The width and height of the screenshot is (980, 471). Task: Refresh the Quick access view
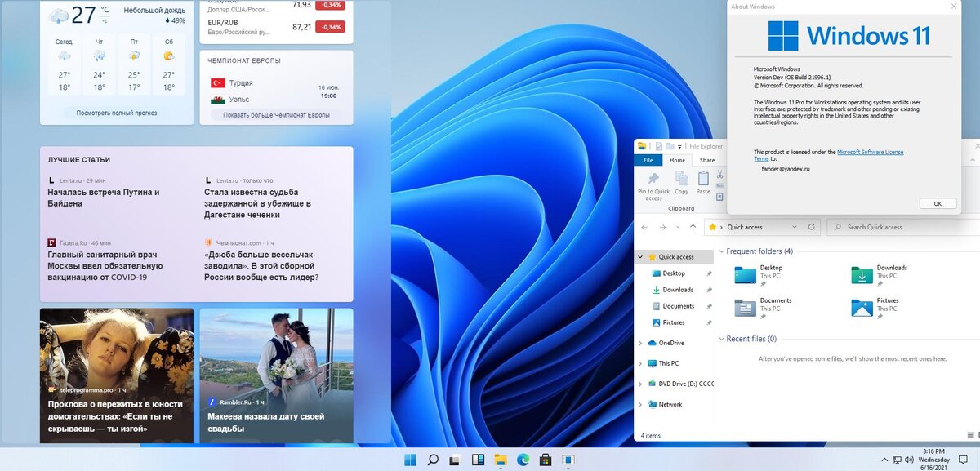coord(811,227)
